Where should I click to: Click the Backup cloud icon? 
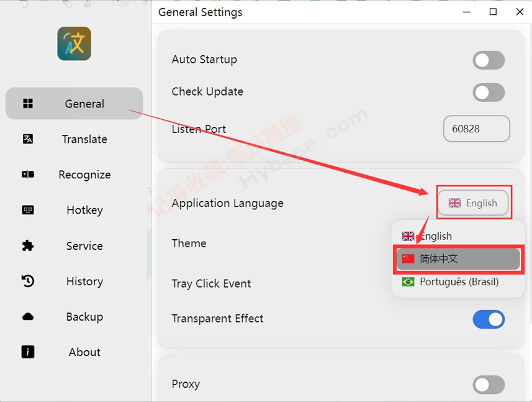point(28,317)
